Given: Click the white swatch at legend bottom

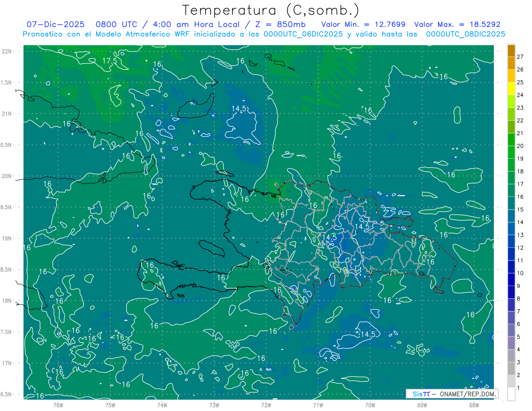Looking at the screenshot, I should point(511,394).
